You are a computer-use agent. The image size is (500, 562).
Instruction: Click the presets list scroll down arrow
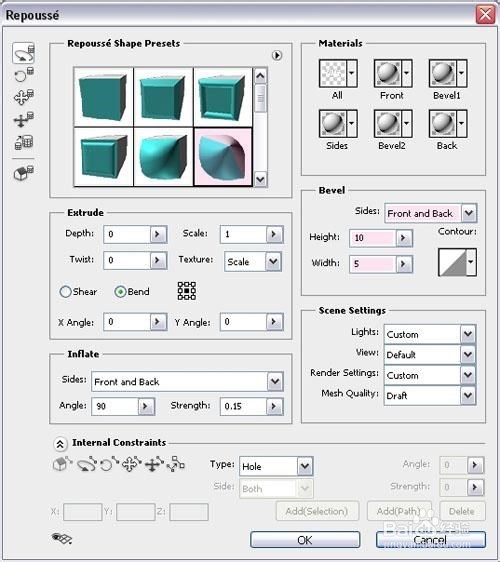(260, 178)
